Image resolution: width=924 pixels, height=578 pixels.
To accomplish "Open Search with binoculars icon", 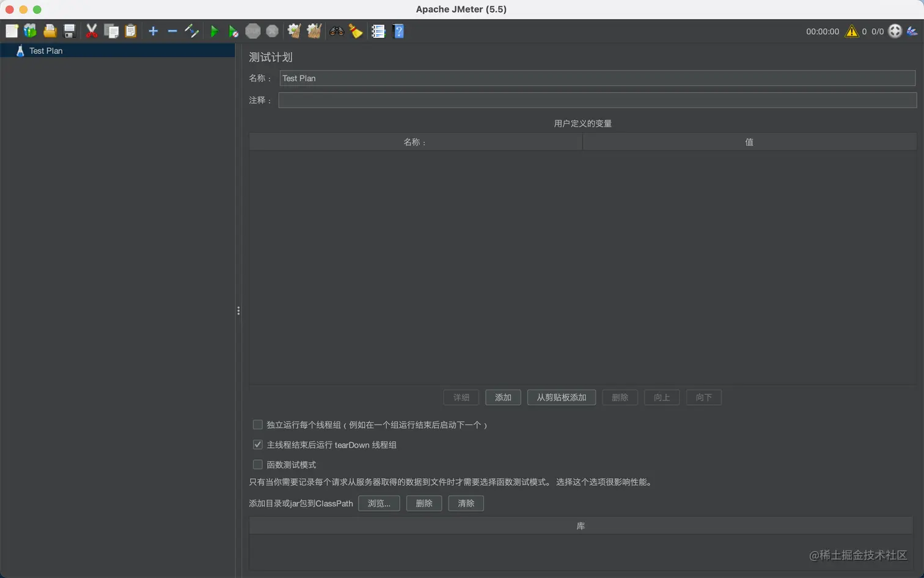I will click(337, 31).
